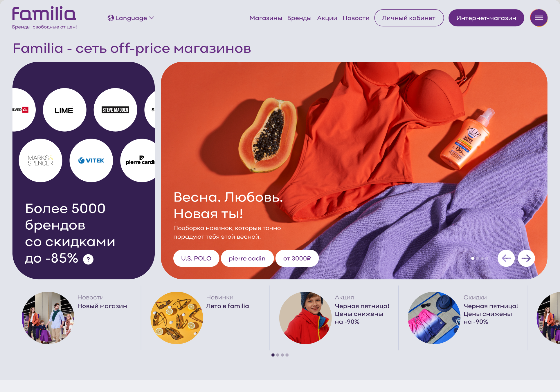Viewport: 560px width, 392px height.
Task: Click the question mark help icon
Action: coord(88,259)
